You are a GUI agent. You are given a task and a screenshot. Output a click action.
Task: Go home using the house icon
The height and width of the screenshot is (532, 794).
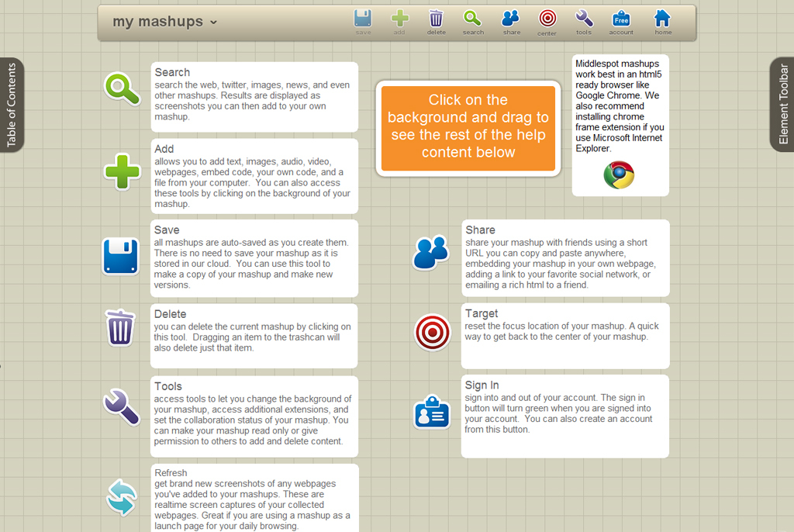coord(662,19)
